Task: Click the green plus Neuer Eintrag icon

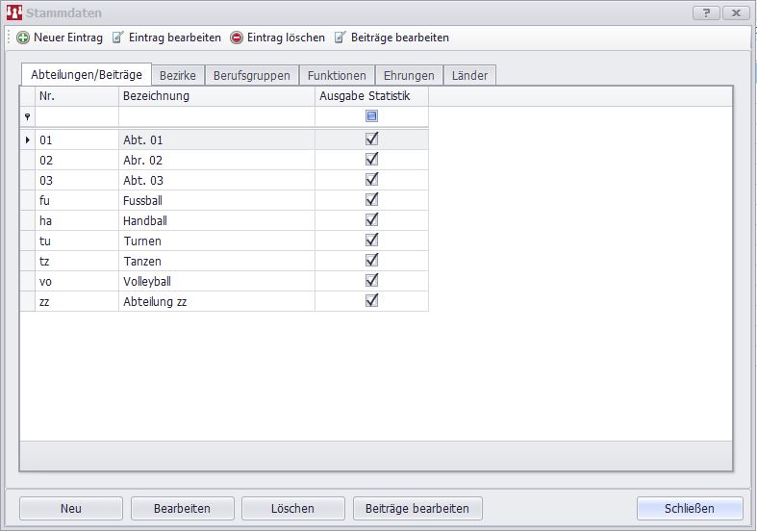Action: (x=23, y=38)
